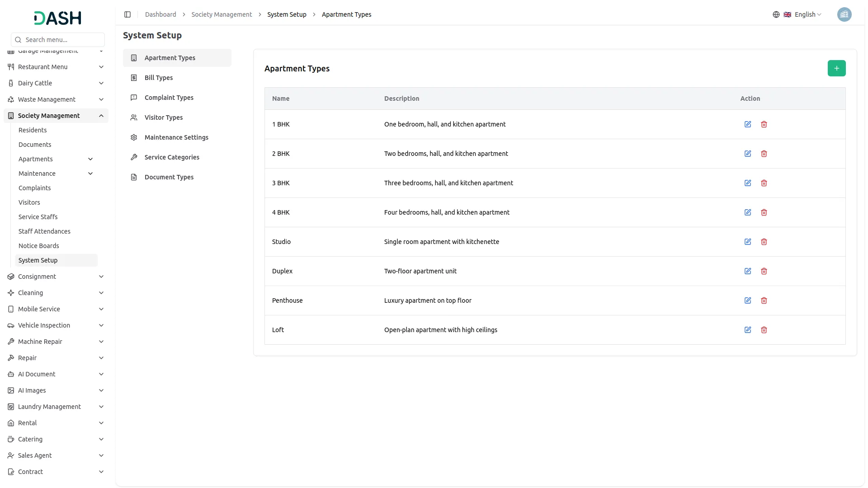Screen dimensions: 868x488
Task: Open Notice Boards in sidebar
Action: [39, 246]
